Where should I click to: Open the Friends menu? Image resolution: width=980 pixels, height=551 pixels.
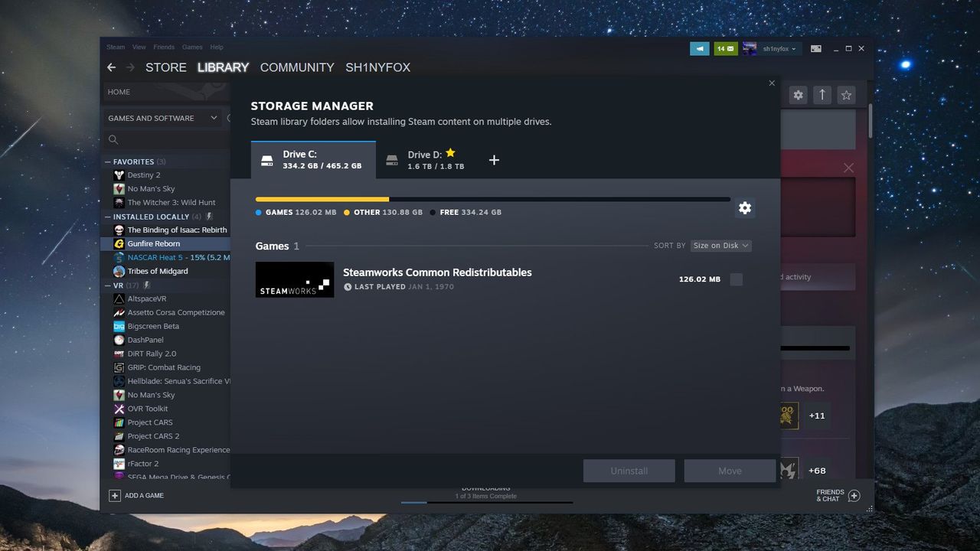tap(164, 47)
